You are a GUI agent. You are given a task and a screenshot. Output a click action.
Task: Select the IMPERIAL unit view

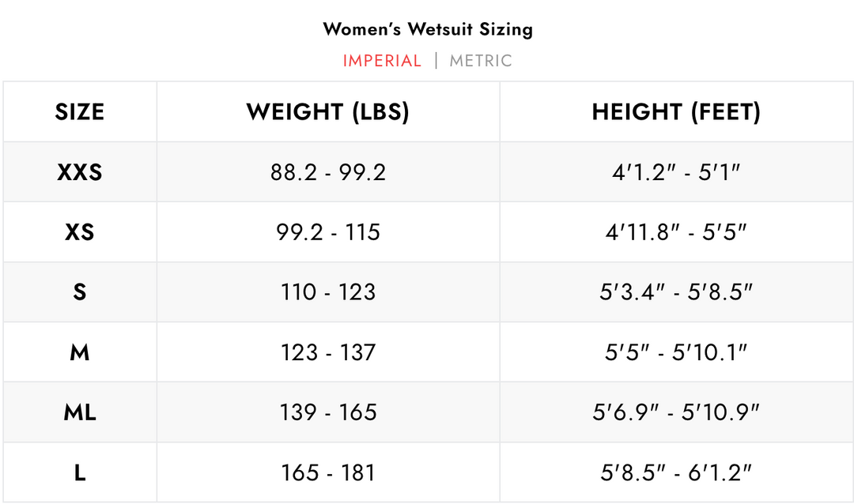click(x=383, y=60)
